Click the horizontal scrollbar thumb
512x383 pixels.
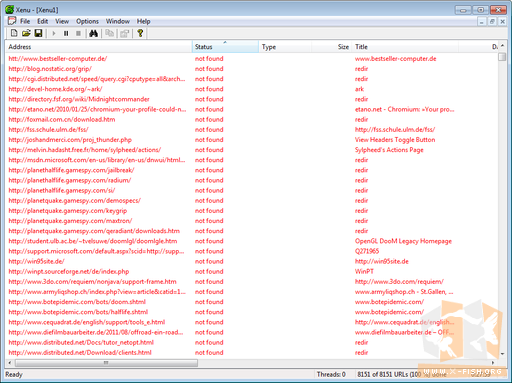point(106,362)
